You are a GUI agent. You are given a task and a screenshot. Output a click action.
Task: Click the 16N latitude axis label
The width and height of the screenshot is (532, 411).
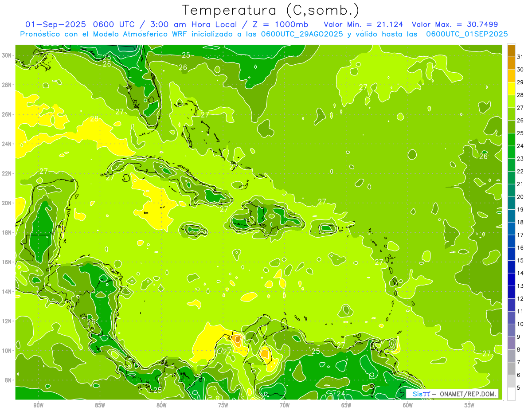pyautogui.click(x=7, y=262)
